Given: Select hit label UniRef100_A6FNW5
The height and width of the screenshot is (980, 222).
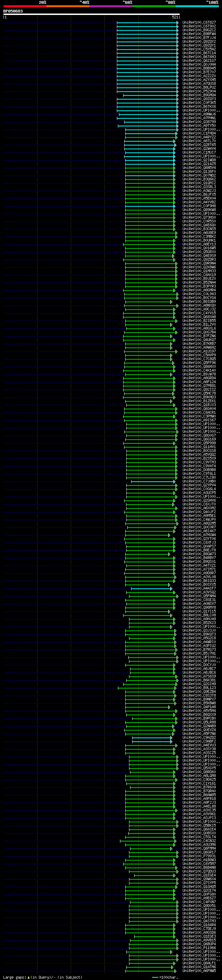Looking at the screenshot, I should tap(199, 971).
